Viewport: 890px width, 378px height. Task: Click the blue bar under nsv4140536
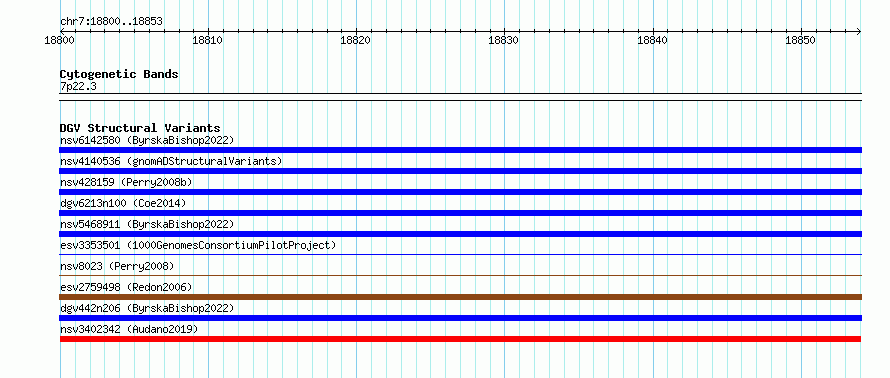pyautogui.click(x=460, y=171)
